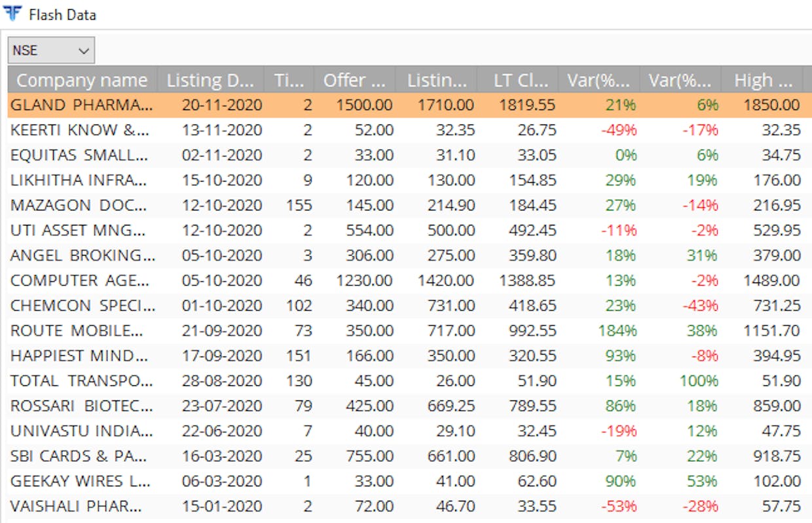Click LT close value 1819.55
The width and height of the screenshot is (812, 523).
coord(528,105)
